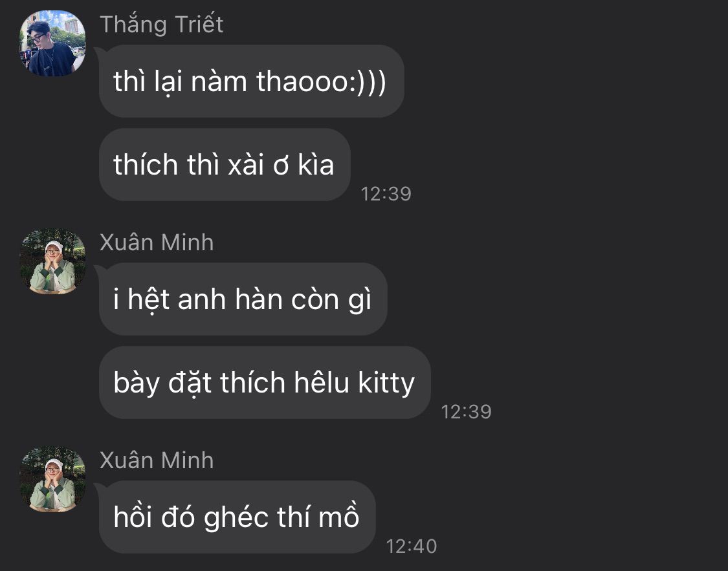The width and height of the screenshot is (728, 571).
Task: Select the 'i hệt anh hàn còn gì' message
Action: pos(243,299)
